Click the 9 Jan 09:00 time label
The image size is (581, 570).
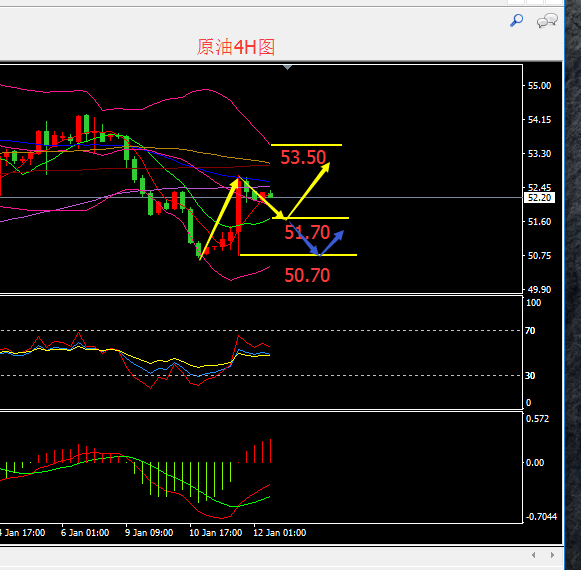pyautogui.click(x=149, y=533)
